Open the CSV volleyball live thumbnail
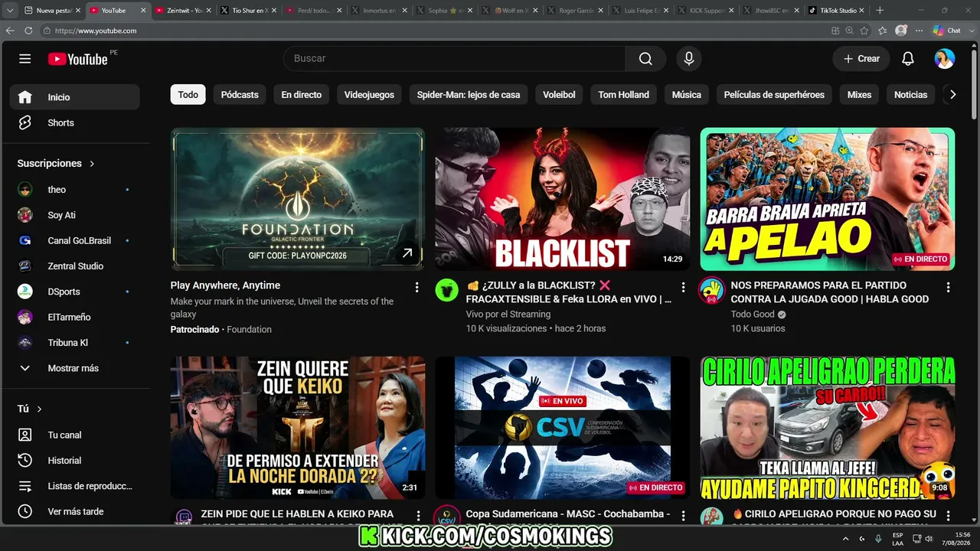This screenshot has width=980, height=551. point(563,428)
